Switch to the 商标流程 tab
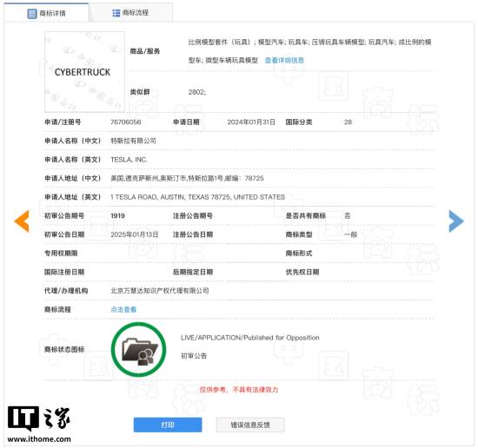This screenshot has height=448, width=478. (130, 13)
